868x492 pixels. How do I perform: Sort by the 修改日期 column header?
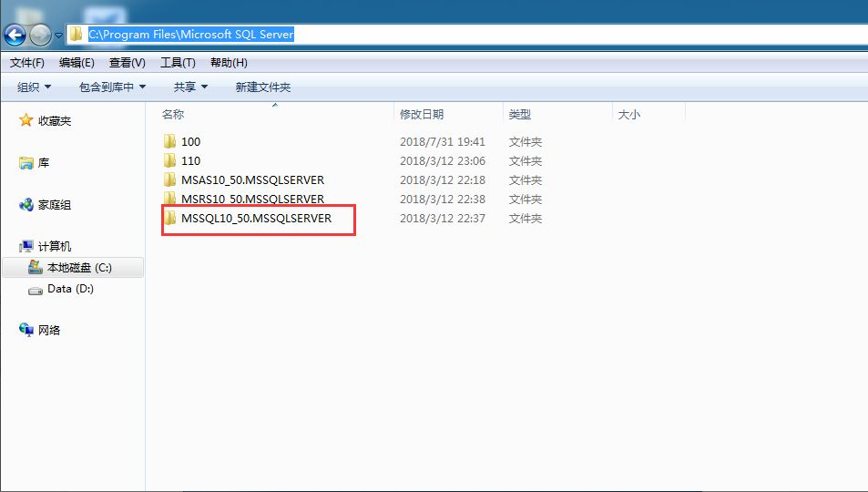422,114
